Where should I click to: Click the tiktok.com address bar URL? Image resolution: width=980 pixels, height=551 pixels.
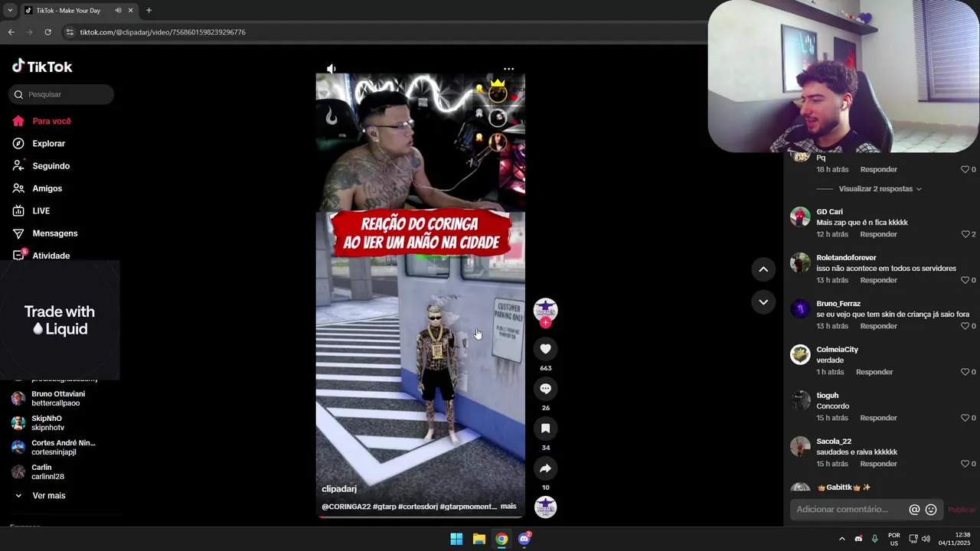point(162,32)
